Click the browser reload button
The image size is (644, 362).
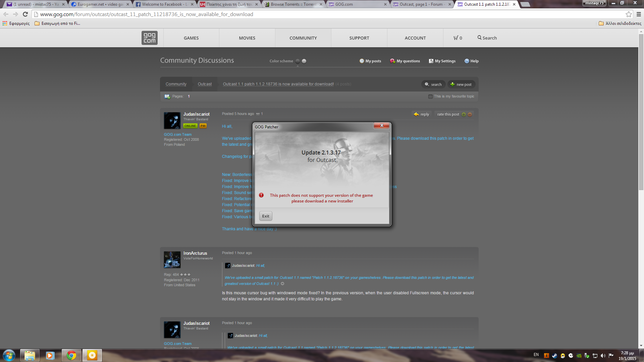click(x=25, y=14)
